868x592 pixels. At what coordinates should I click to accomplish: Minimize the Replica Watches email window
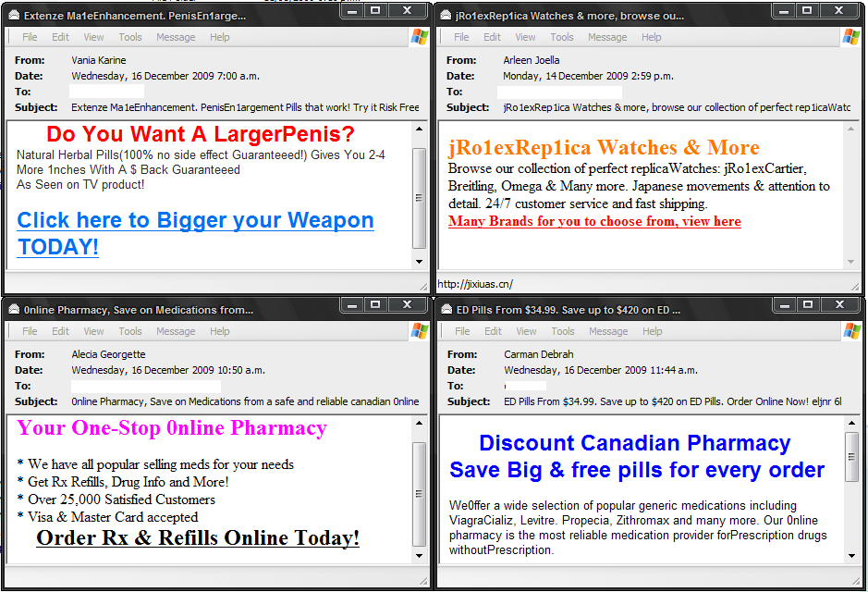tap(783, 10)
